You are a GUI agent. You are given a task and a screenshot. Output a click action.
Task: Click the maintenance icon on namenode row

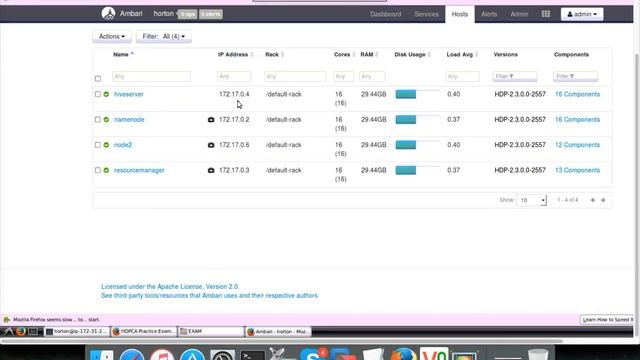click(211, 120)
